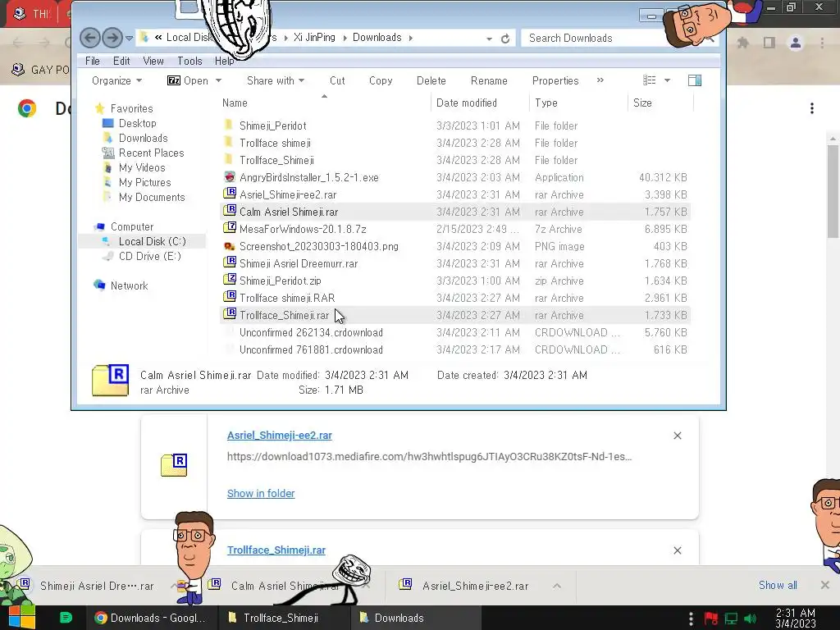Viewport: 840px width, 630px height.
Task: Toggle the preview pane icon
Action: [695, 80]
